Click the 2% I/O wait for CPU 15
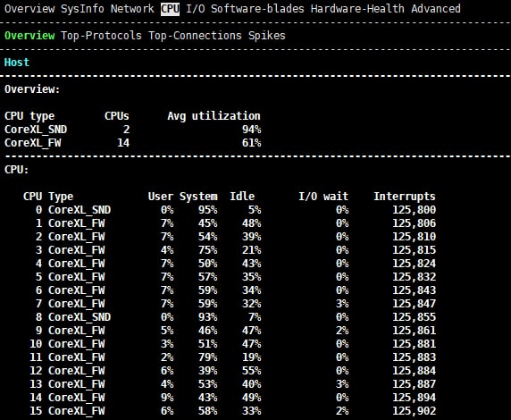The height and width of the screenshot is (420, 511). coord(342,410)
